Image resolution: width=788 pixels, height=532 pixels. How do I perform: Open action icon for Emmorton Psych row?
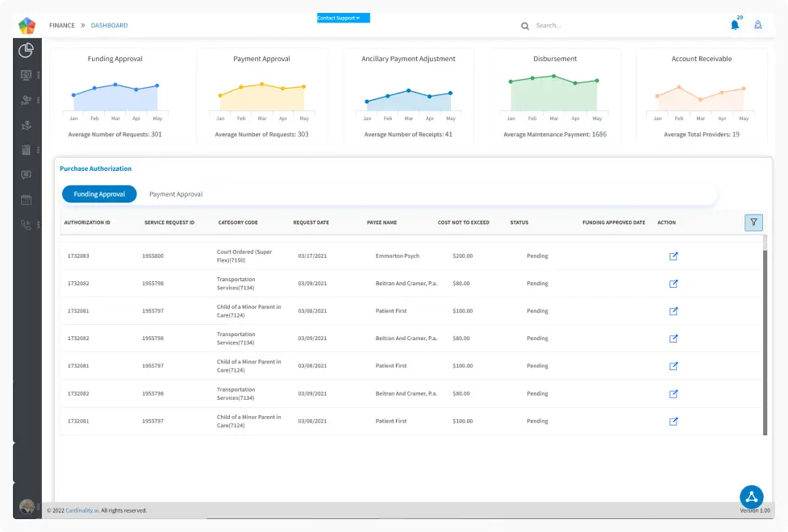coord(673,256)
